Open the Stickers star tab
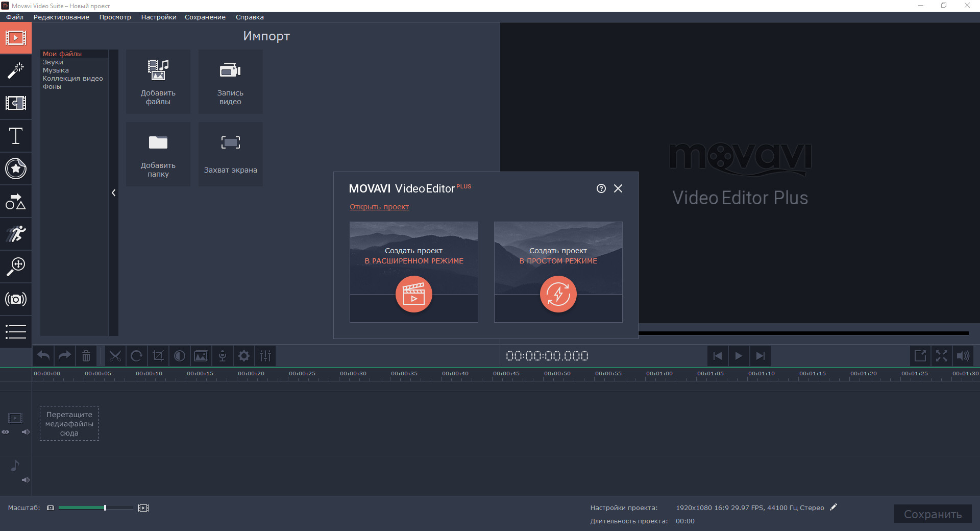The height and width of the screenshot is (531, 980). (16, 168)
